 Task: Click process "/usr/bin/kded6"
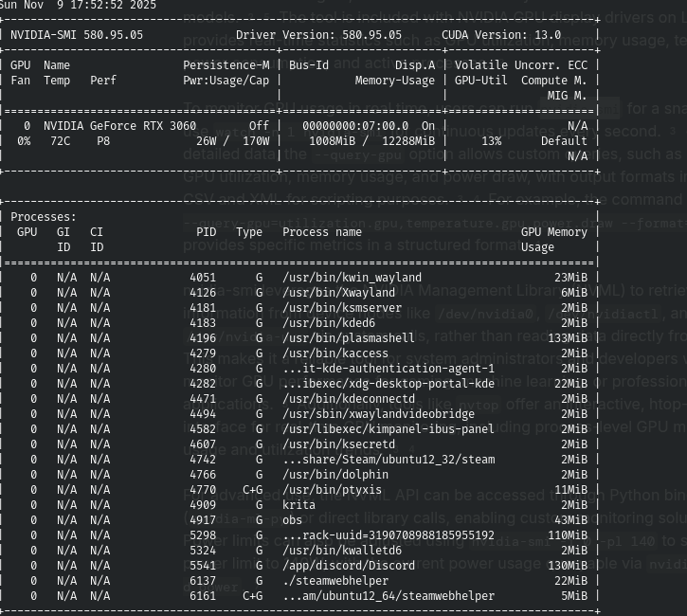329,323
